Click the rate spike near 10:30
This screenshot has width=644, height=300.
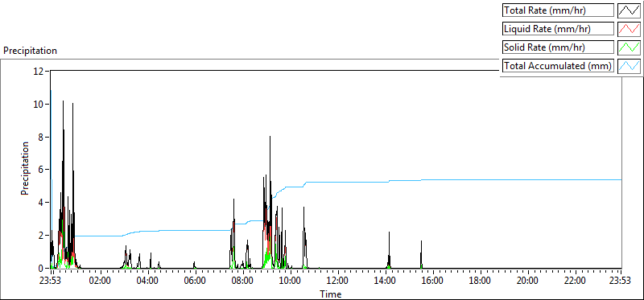tap(304, 238)
